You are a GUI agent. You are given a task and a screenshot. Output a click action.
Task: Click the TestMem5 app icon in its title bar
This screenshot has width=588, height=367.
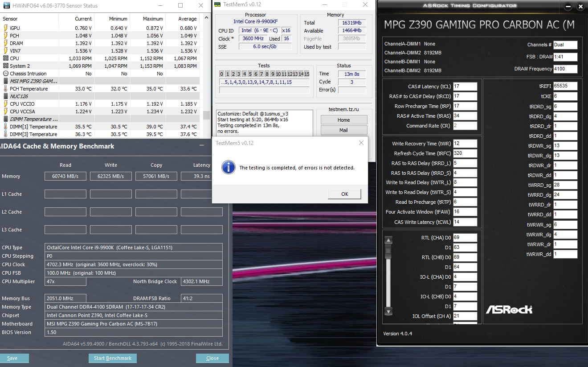(217, 4)
